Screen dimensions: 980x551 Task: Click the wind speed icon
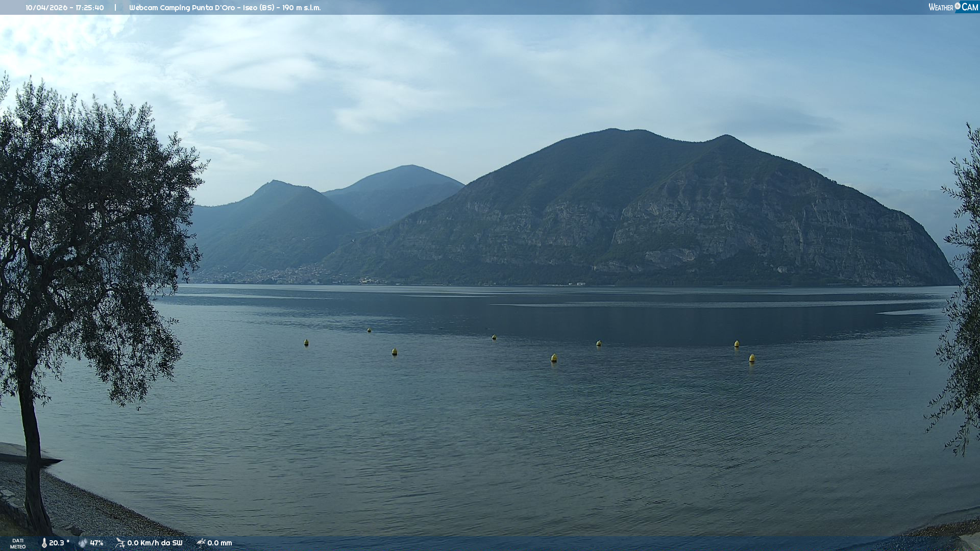pos(120,543)
